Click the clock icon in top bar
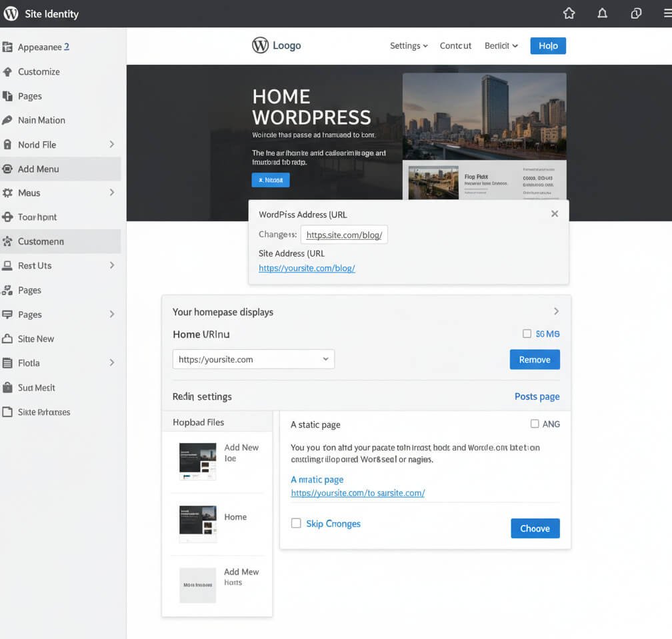The image size is (672, 639). pyautogui.click(x=635, y=13)
